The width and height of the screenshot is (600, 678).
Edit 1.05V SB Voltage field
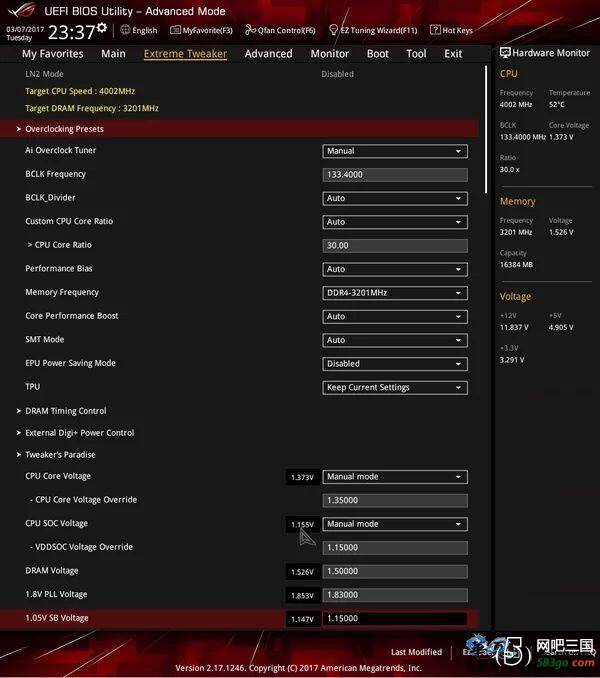[x=395, y=618]
